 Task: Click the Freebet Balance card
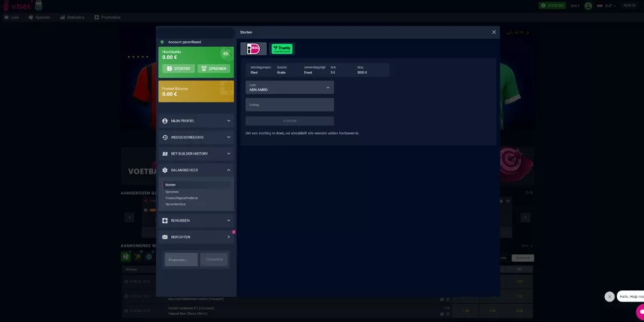196,91
